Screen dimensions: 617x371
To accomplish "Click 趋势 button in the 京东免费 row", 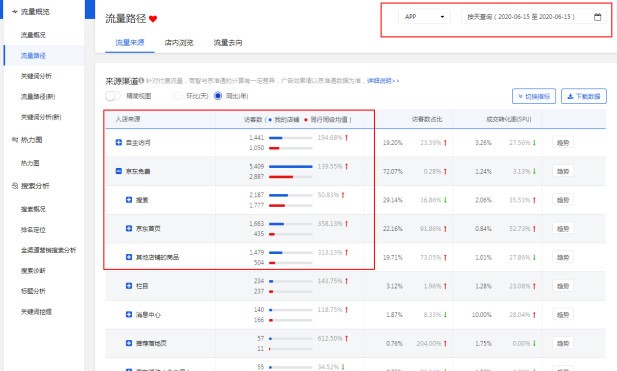I will [563, 171].
